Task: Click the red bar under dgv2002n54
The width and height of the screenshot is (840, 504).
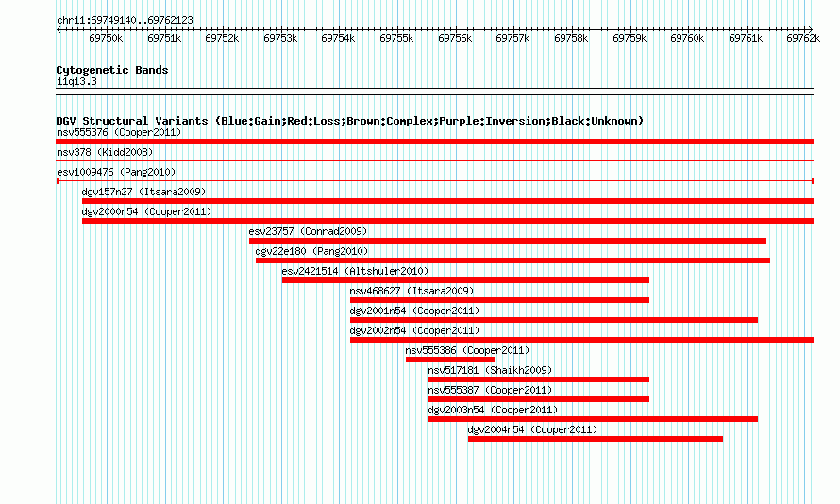Action: (581, 340)
